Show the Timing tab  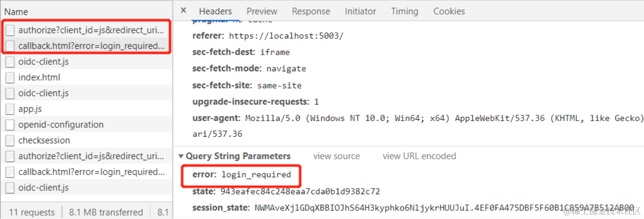pyautogui.click(x=404, y=11)
